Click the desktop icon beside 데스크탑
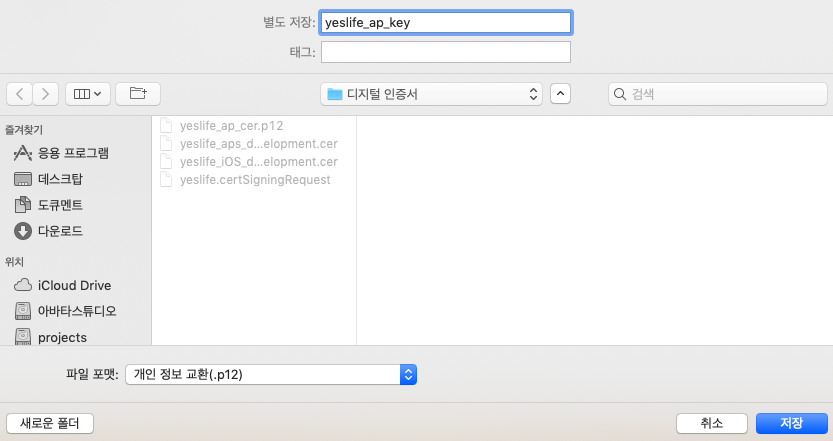833x441 pixels. [x=22, y=179]
